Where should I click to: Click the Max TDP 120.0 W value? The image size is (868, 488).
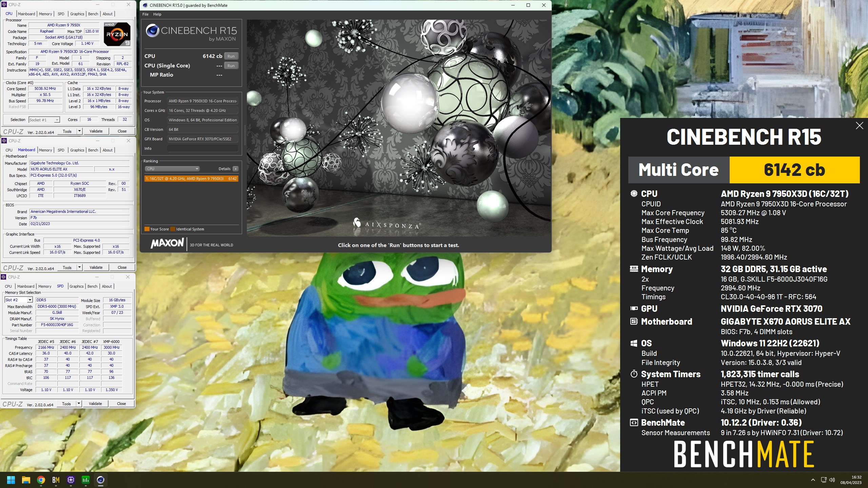(92, 31)
